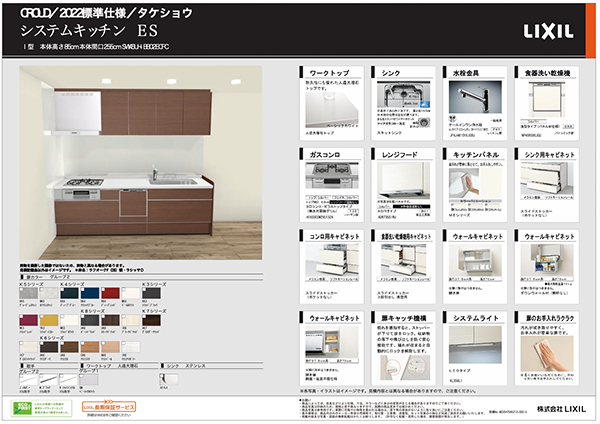
Task: Choose the magenta door color swatch
Action: 29,320
